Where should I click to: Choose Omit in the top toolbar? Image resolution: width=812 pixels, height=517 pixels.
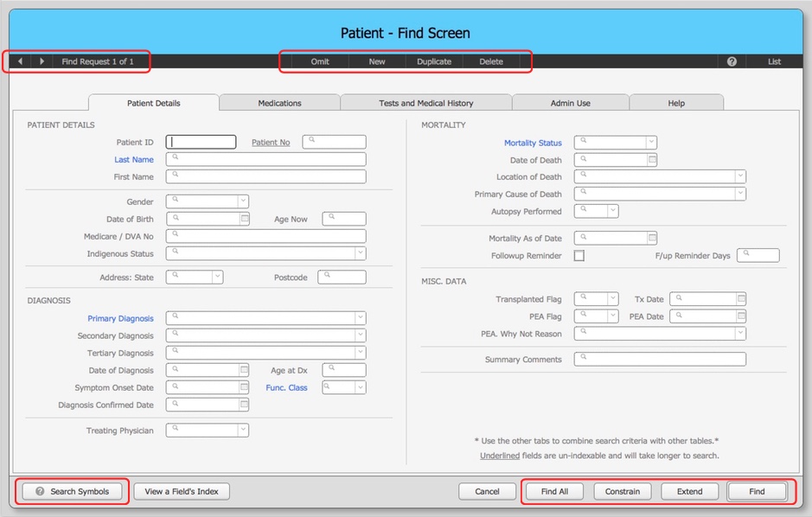click(x=320, y=61)
